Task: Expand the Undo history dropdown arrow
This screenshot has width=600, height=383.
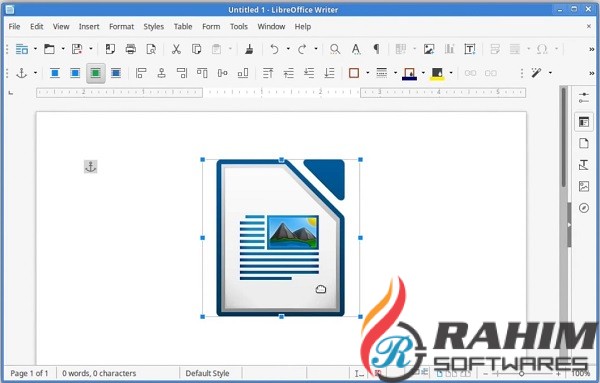Action: (288, 49)
